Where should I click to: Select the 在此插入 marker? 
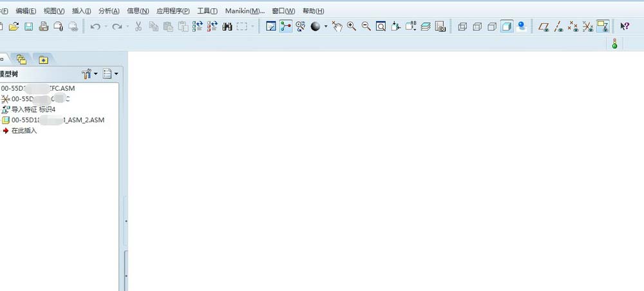[x=24, y=131]
